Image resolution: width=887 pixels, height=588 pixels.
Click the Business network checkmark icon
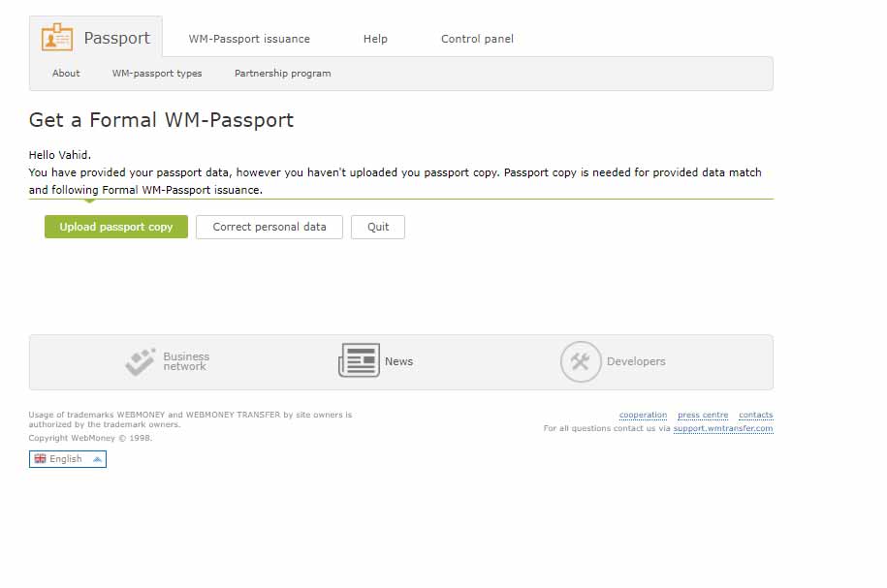141,362
